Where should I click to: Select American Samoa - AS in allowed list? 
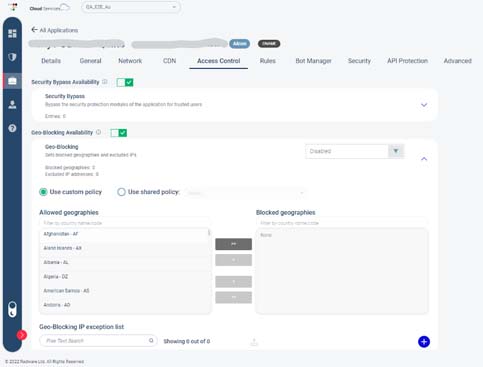coord(124,291)
